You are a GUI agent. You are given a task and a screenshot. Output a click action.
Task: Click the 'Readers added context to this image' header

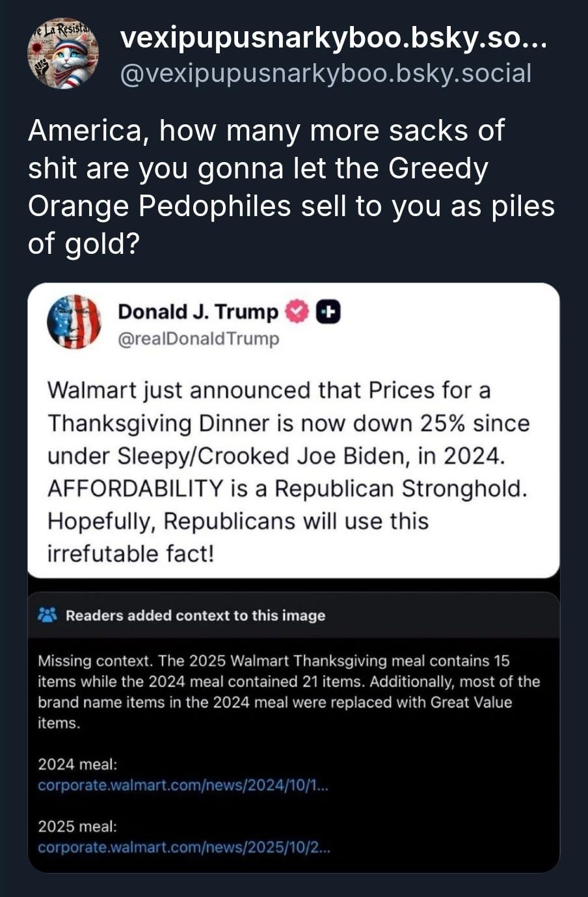(x=195, y=616)
